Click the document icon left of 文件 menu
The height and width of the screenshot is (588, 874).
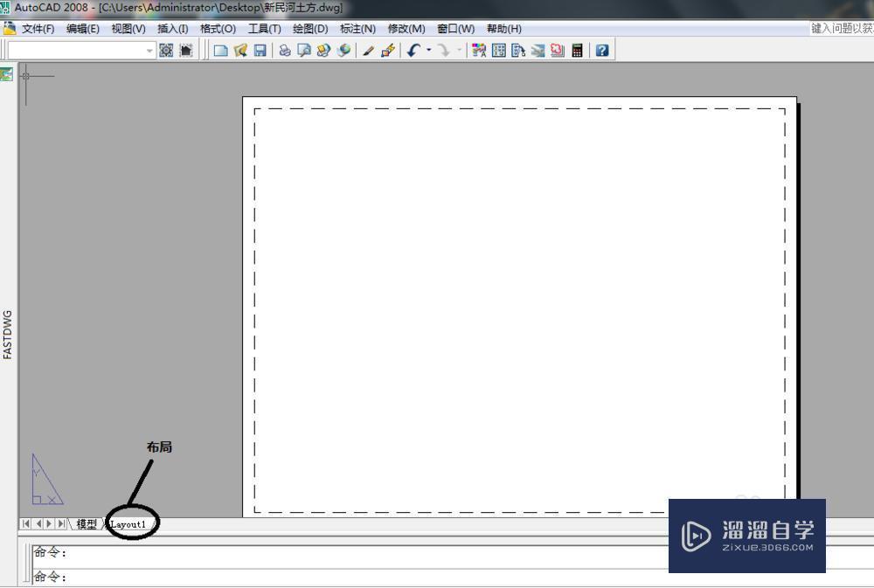coord(10,28)
